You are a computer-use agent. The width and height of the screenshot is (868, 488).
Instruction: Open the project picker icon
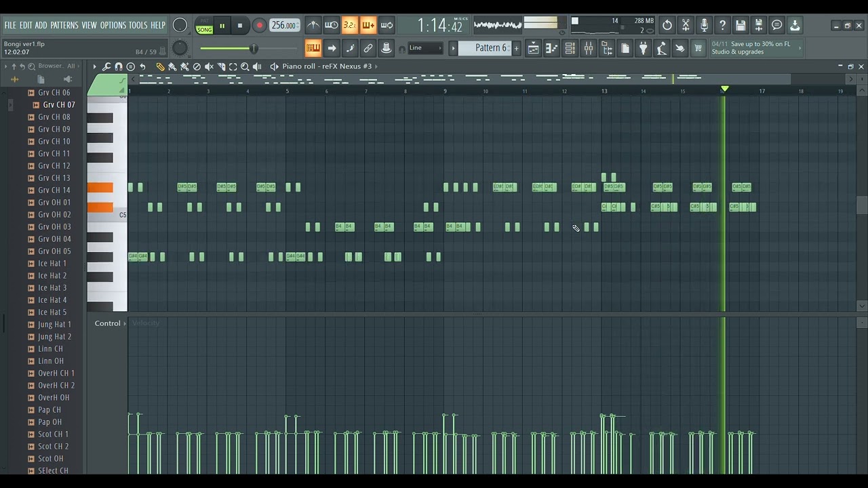pyautogui.click(x=625, y=47)
